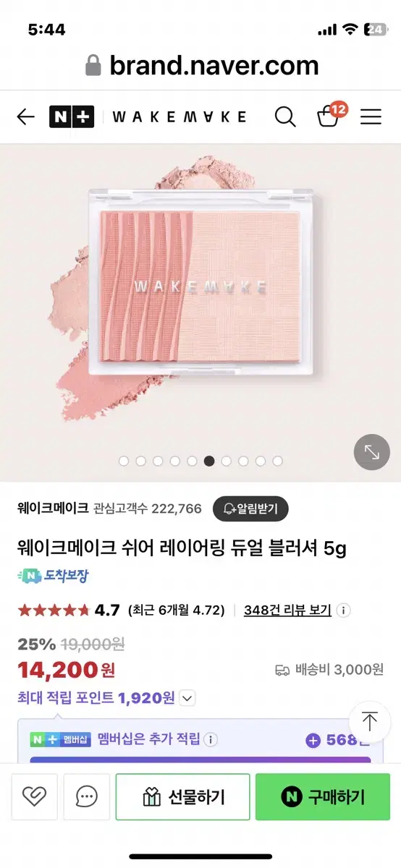Open the chat inquiry speech bubble icon
The height and width of the screenshot is (868, 401).
86,796
